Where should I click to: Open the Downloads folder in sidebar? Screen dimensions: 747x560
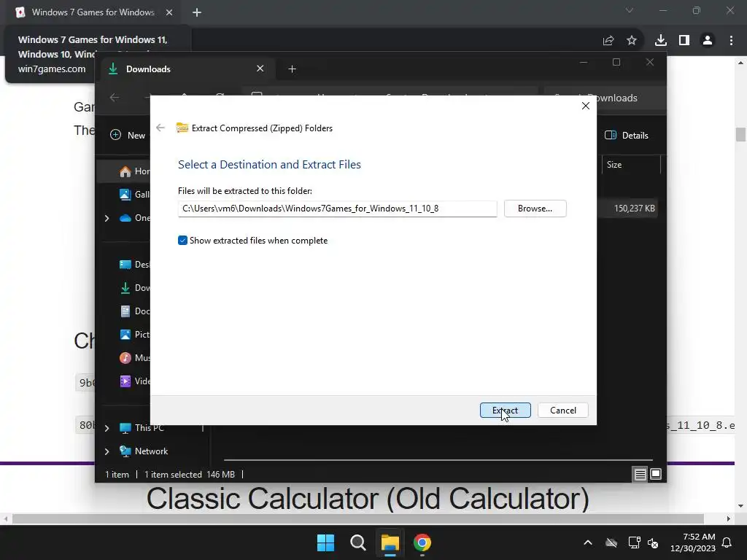click(x=135, y=287)
